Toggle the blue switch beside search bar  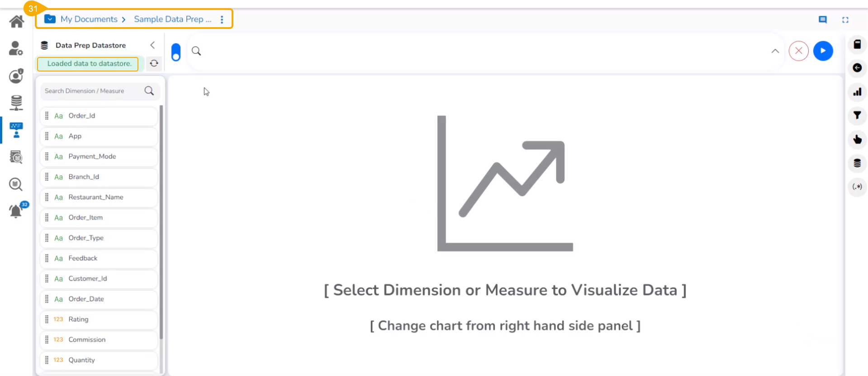coord(176,52)
